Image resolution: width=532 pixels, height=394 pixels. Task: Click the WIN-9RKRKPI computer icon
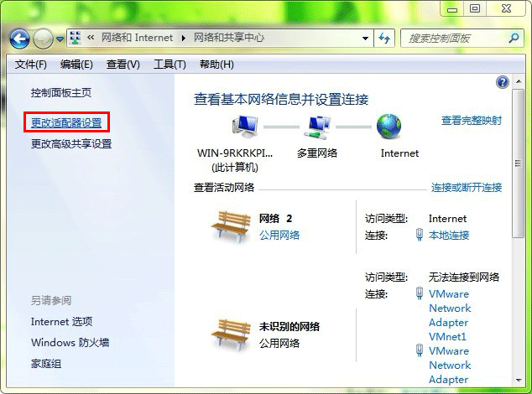click(x=245, y=126)
